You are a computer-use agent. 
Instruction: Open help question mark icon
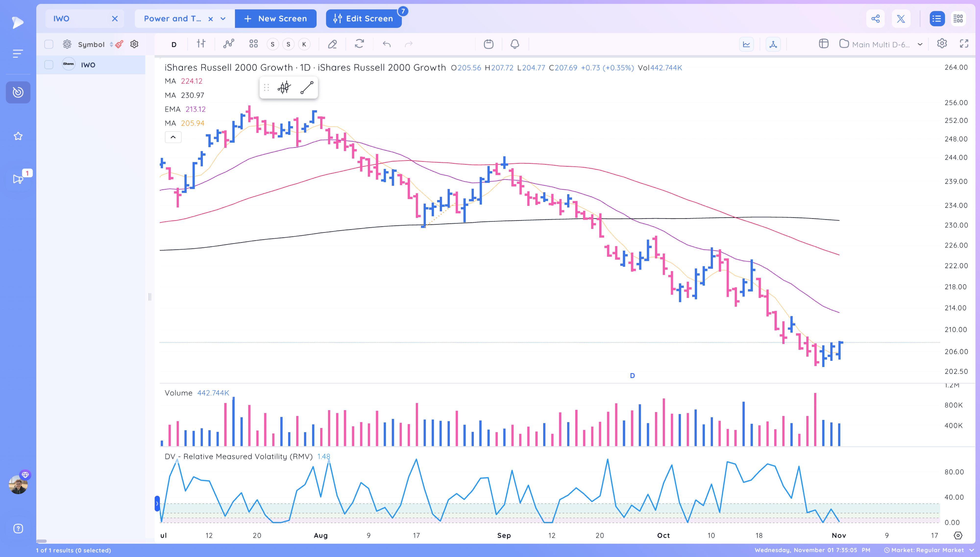18,528
